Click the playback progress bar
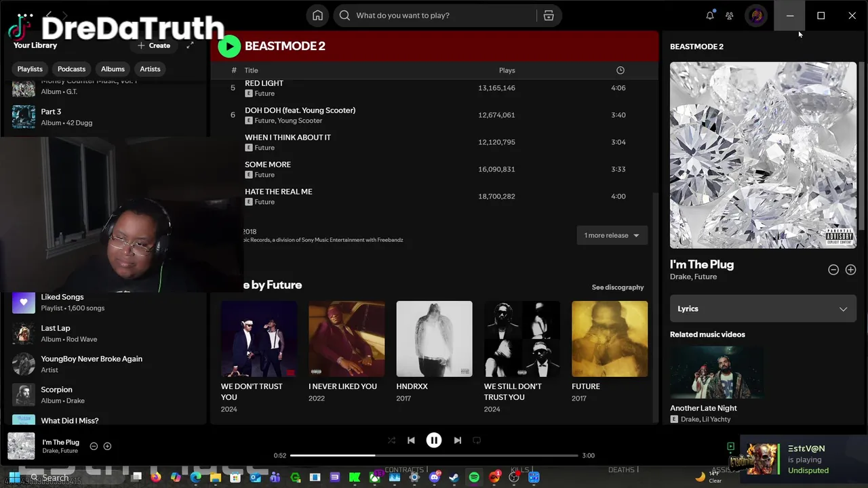The height and width of the screenshot is (488, 868). pyautogui.click(x=434, y=455)
